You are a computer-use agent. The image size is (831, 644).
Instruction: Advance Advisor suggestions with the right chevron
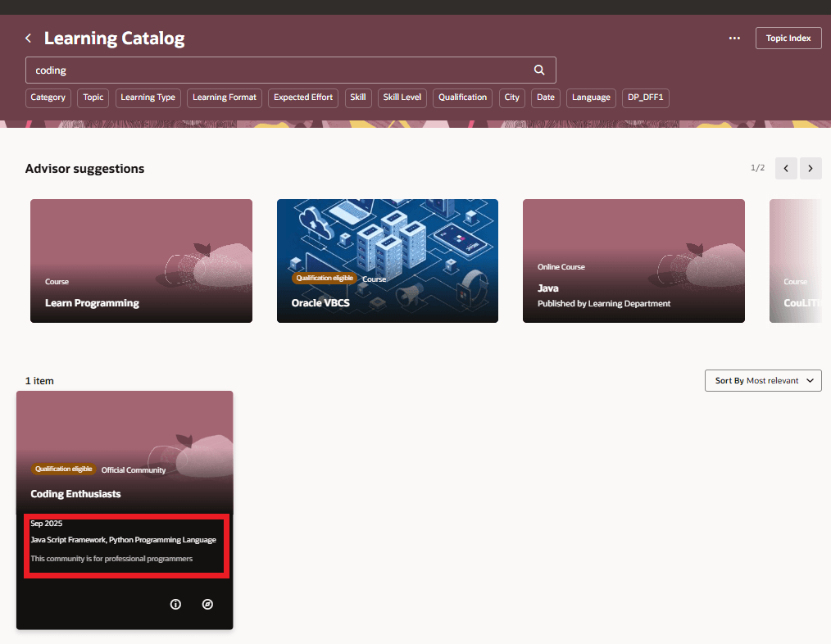[x=811, y=168]
